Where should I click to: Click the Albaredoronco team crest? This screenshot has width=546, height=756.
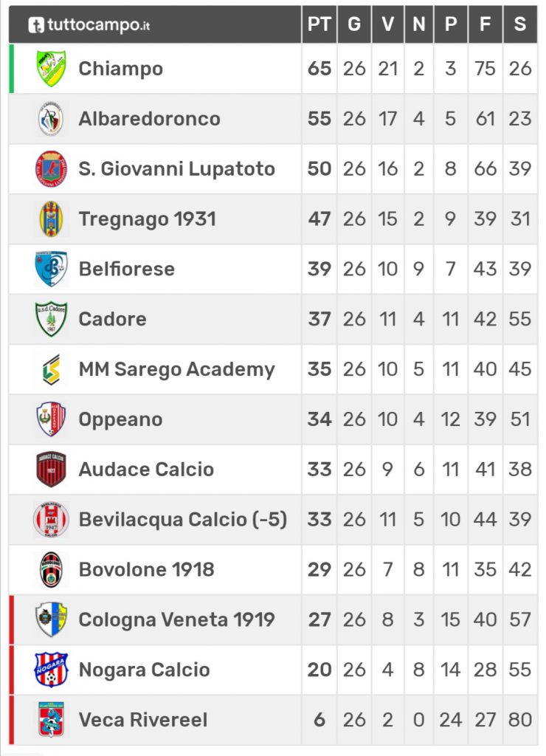point(51,119)
